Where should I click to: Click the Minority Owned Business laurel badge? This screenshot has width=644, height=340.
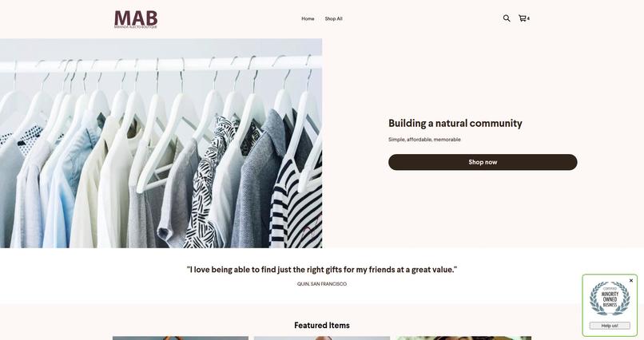point(610,298)
